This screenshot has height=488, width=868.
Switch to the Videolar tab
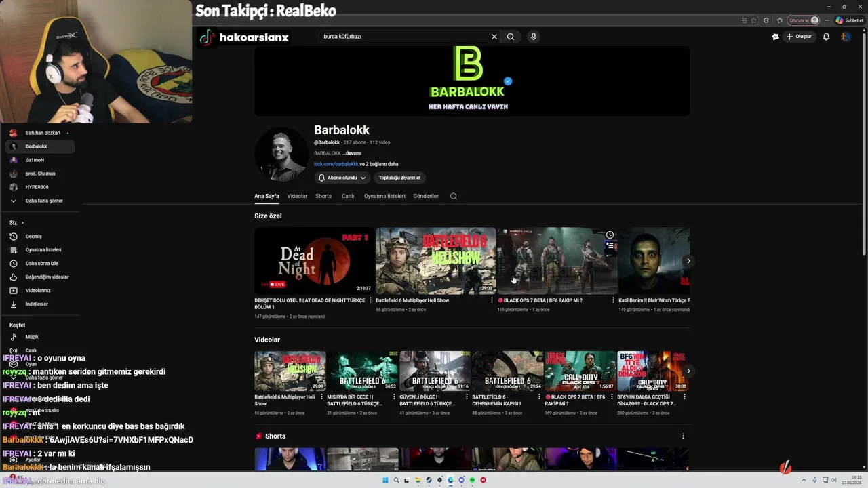(x=297, y=196)
